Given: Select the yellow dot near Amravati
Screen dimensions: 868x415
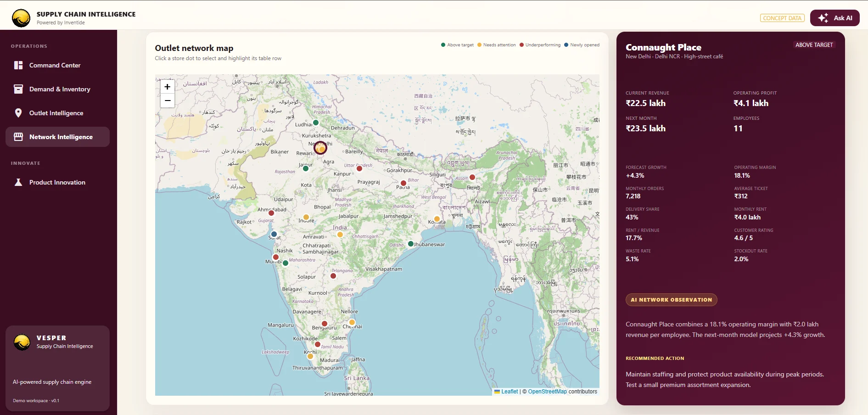Looking at the screenshot, I should click(340, 235).
